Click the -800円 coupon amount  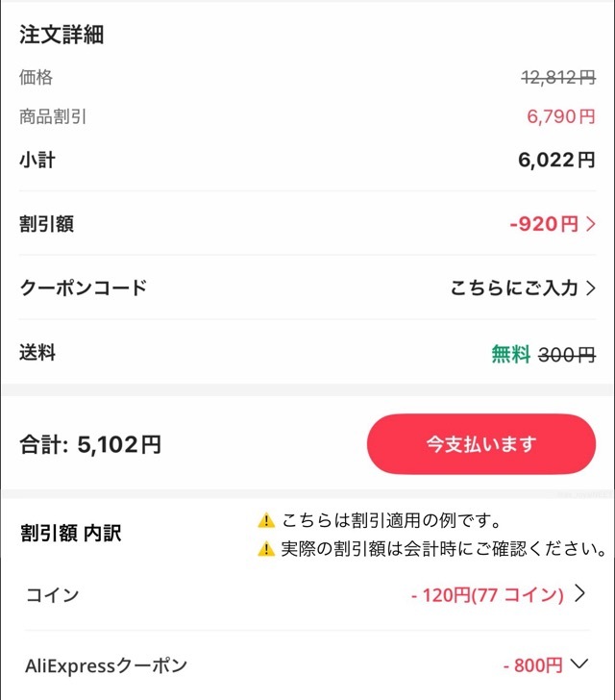click(532, 664)
